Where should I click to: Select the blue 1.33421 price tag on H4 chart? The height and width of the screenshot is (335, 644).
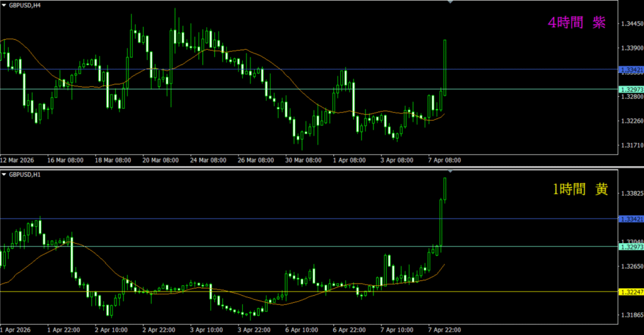click(631, 69)
